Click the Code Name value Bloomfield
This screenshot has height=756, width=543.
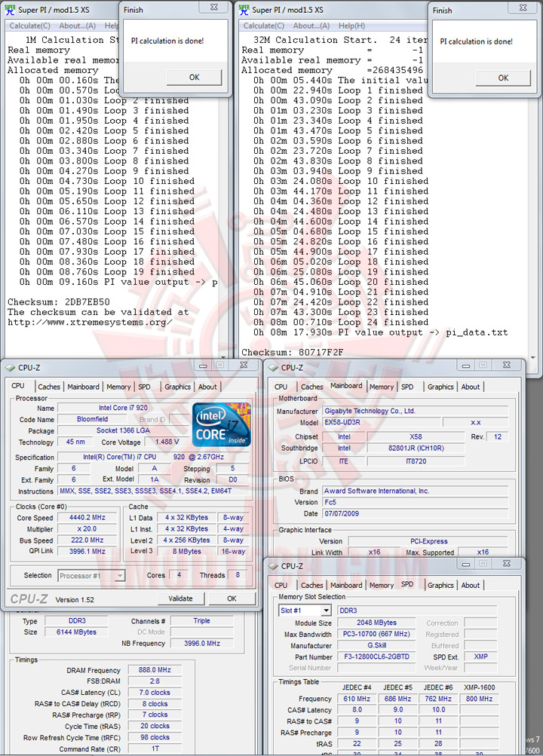[92, 419]
